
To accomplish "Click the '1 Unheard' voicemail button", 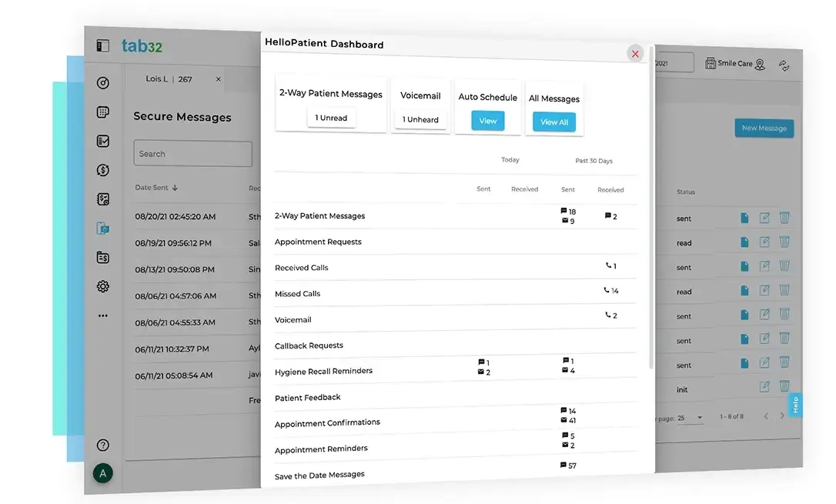I will [x=420, y=119].
